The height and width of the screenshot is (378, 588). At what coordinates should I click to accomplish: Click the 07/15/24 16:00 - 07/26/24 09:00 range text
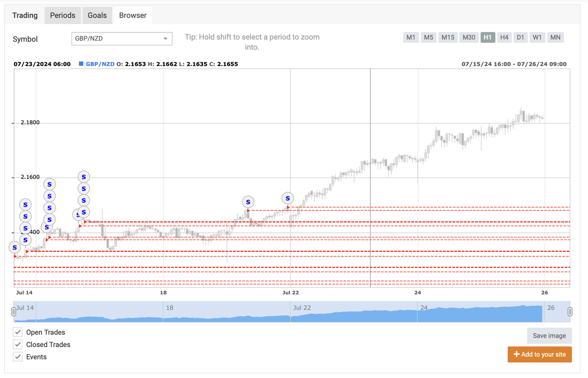pyautogui.click(x=514, y=64)
